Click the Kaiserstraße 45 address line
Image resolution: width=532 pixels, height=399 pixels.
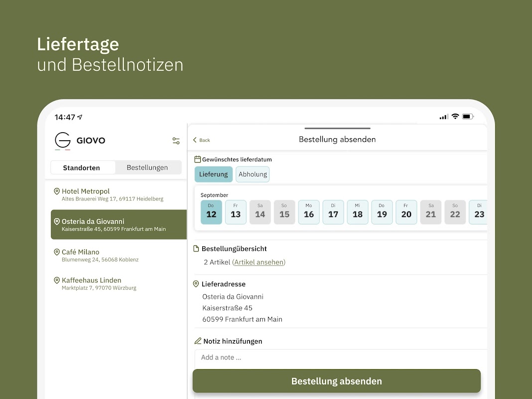(227, 308)
